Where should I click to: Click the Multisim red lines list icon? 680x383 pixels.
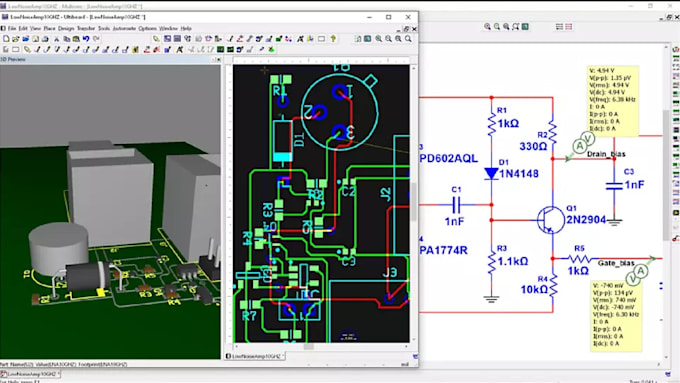point(569,26)
